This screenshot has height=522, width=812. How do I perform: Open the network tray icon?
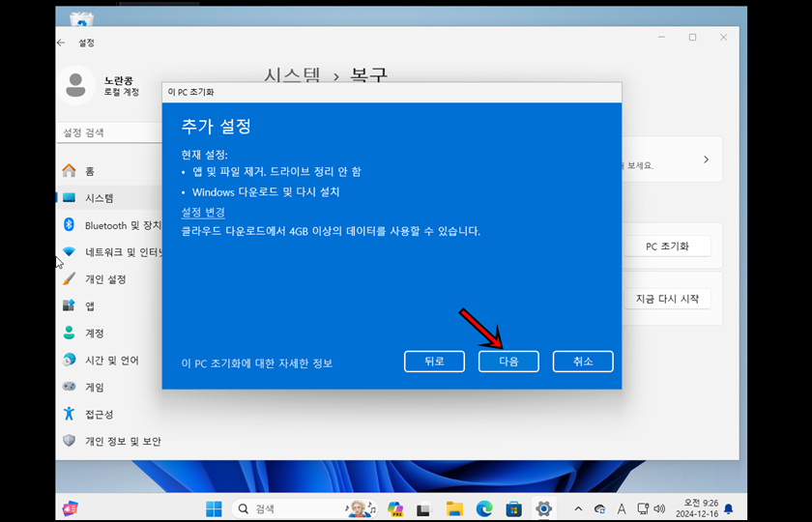(x=643, y=508)
